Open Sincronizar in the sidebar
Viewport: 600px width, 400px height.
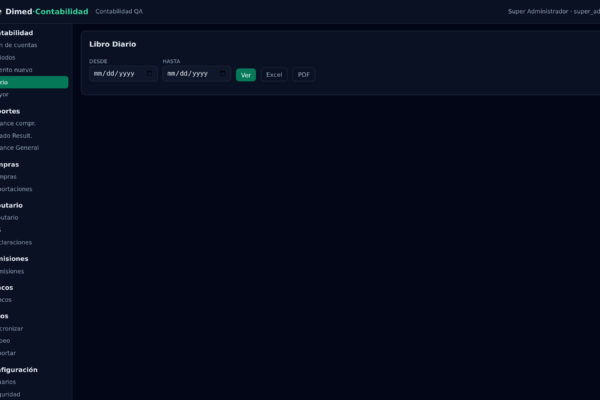click(11, 328)
